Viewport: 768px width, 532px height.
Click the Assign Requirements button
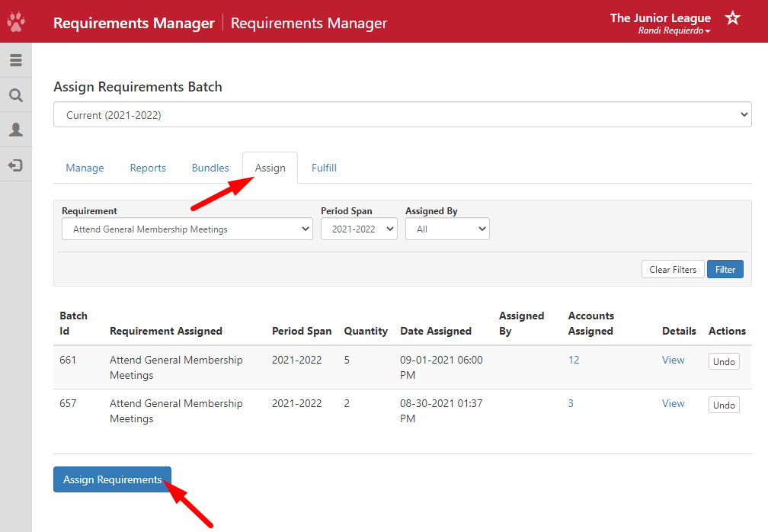112,479
